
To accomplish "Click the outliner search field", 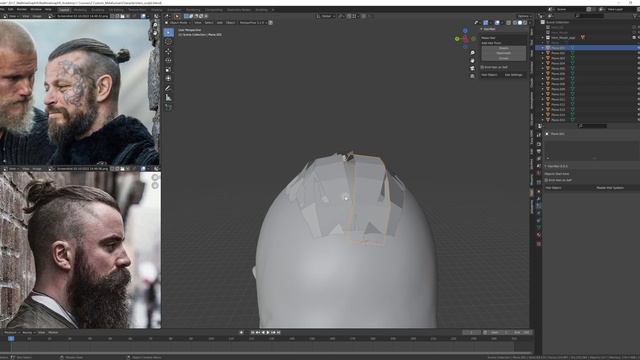I will 590,16.
